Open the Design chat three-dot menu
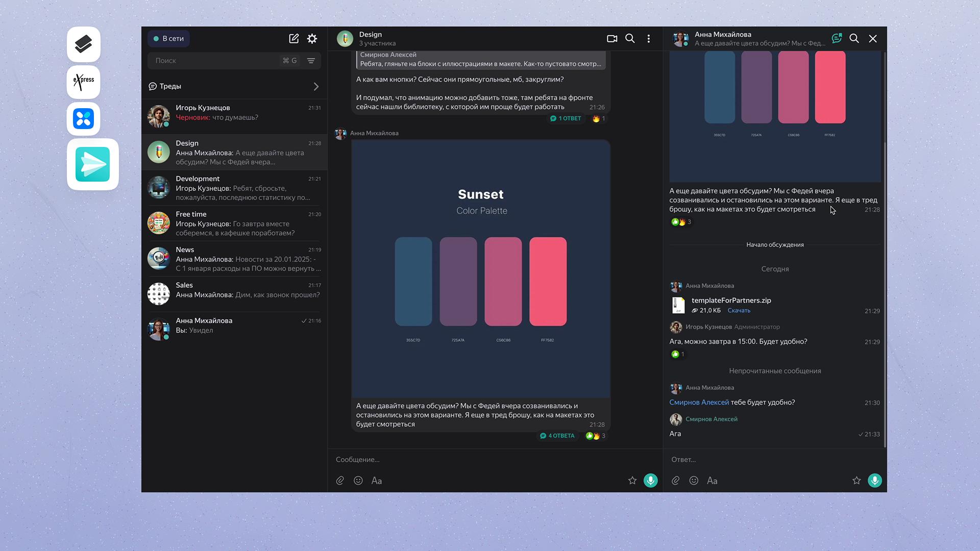The image size is (980, 551). click(648, 39)
